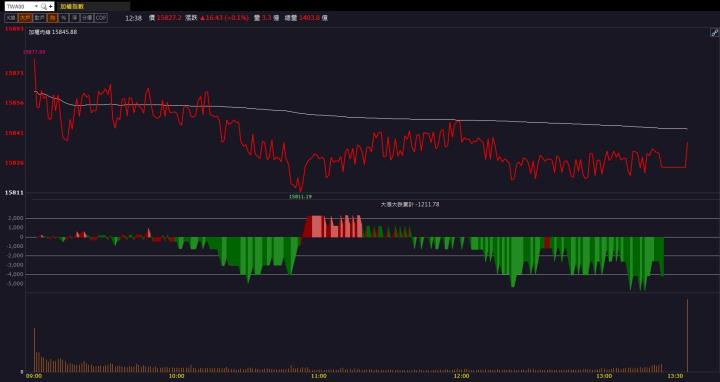
Task: Click the link icon at chart top-right
Action: point(714,33)
